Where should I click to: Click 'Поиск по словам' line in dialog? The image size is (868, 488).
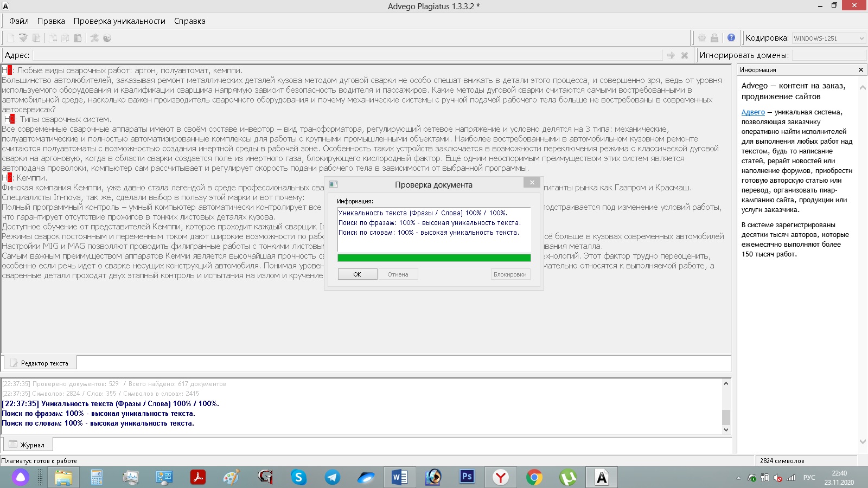click(x=429, y=233)
